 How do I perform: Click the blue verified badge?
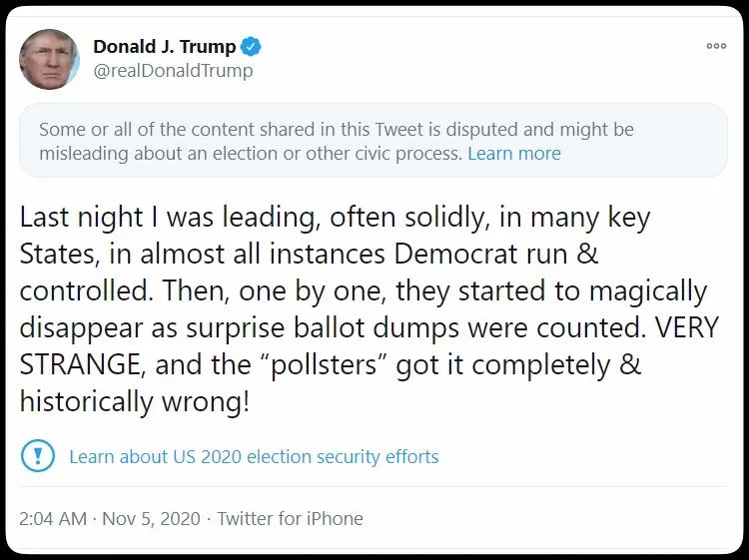pyautogui.click(x=254, y=47)
